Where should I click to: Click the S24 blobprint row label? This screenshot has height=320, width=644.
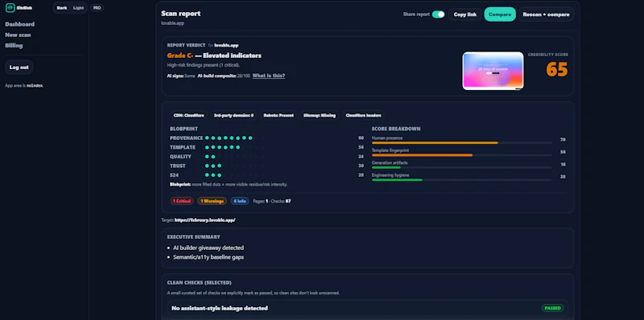tap(174, 175)
